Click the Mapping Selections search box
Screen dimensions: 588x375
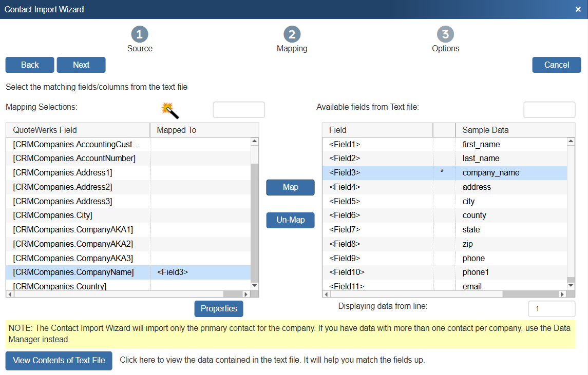239,110
